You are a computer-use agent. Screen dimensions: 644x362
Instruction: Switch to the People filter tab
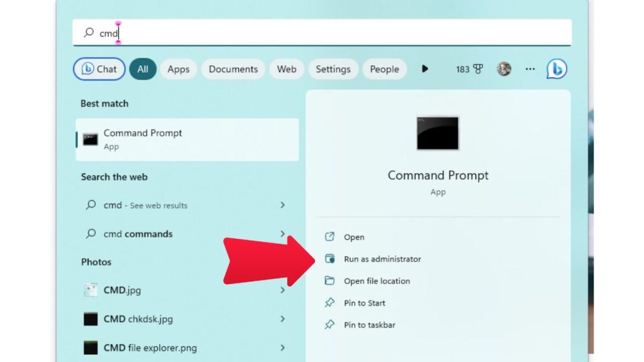click(384, 69)
